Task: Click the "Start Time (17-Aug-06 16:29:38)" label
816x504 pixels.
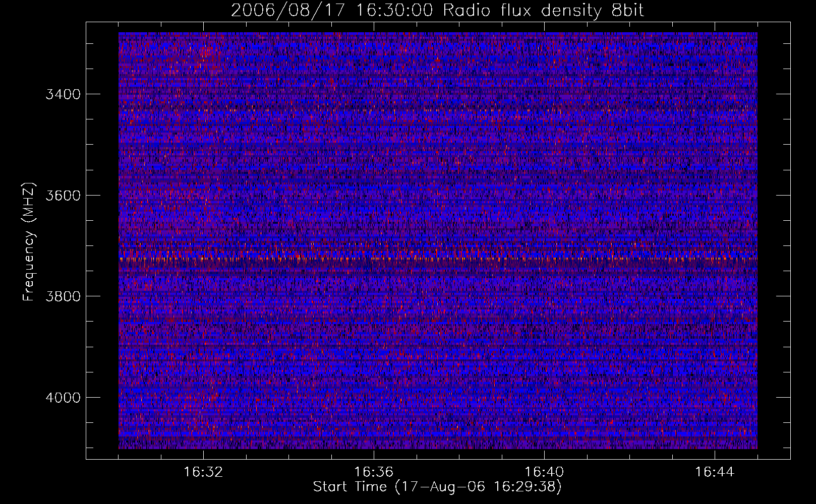Action: tap(437, 487)
